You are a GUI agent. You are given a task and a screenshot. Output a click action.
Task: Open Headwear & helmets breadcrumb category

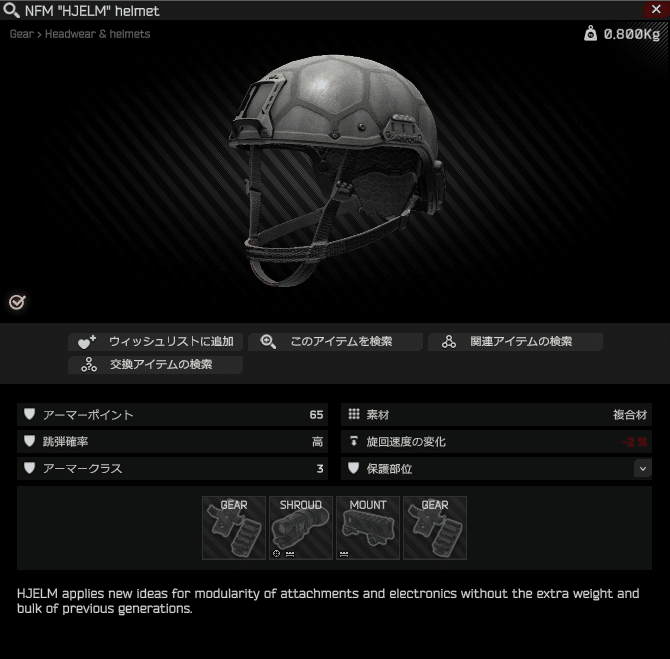[x=97, y=34]
